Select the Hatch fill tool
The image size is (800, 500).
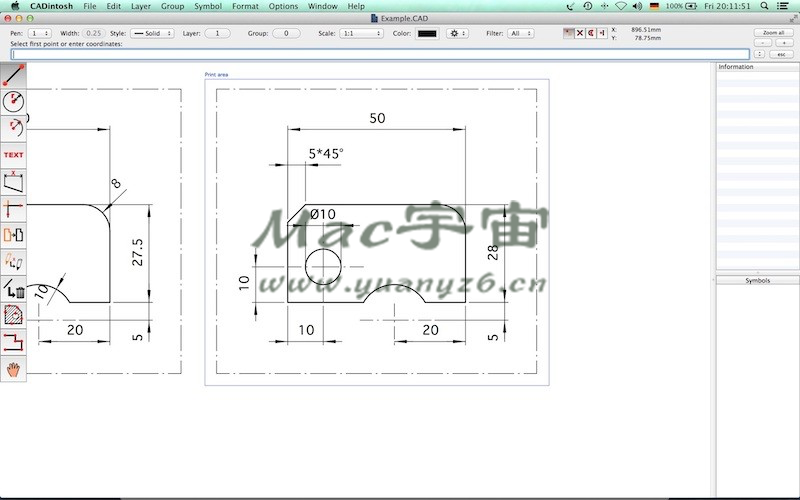(13, 316)
